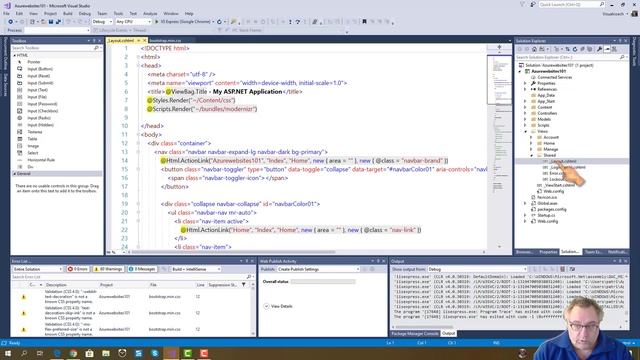The image size is (640, 360).
Task: Open the Tools menu
Action: [118, 13]
